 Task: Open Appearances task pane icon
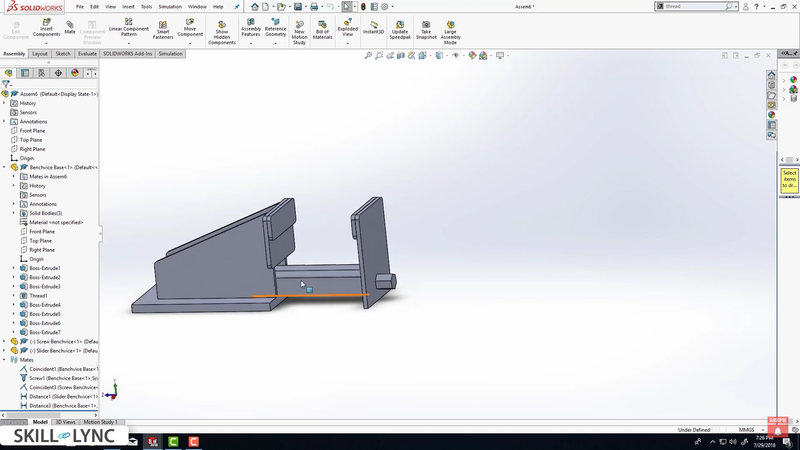(x=771, y=114)
